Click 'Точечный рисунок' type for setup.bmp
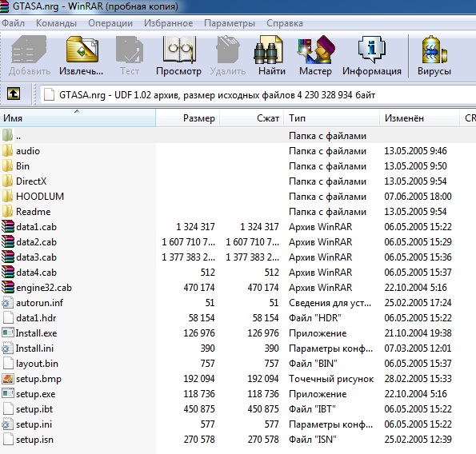The height and width of the screenshot is (454, 476). point(331,379)
